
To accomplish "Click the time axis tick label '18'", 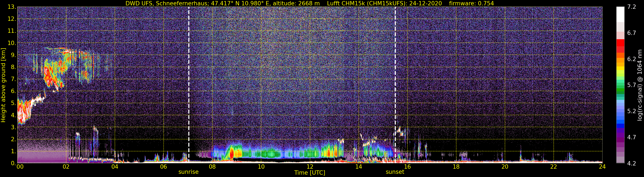I will pos(456,167).
